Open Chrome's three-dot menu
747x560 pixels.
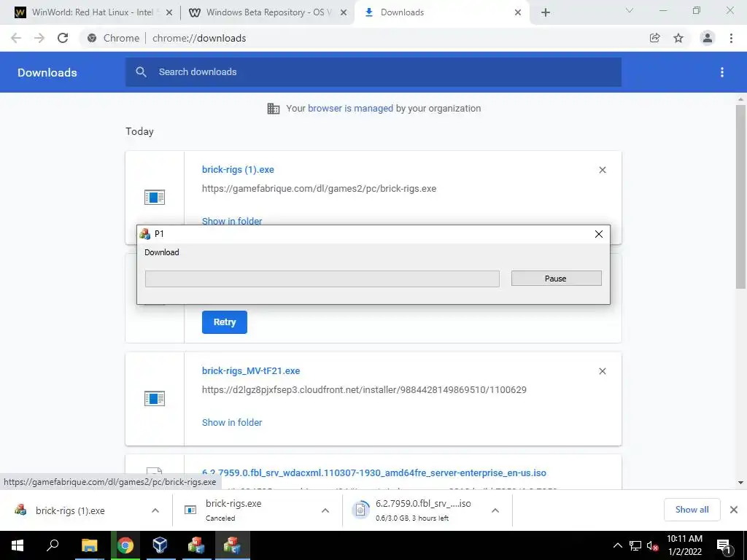click(x=731, y=38)
